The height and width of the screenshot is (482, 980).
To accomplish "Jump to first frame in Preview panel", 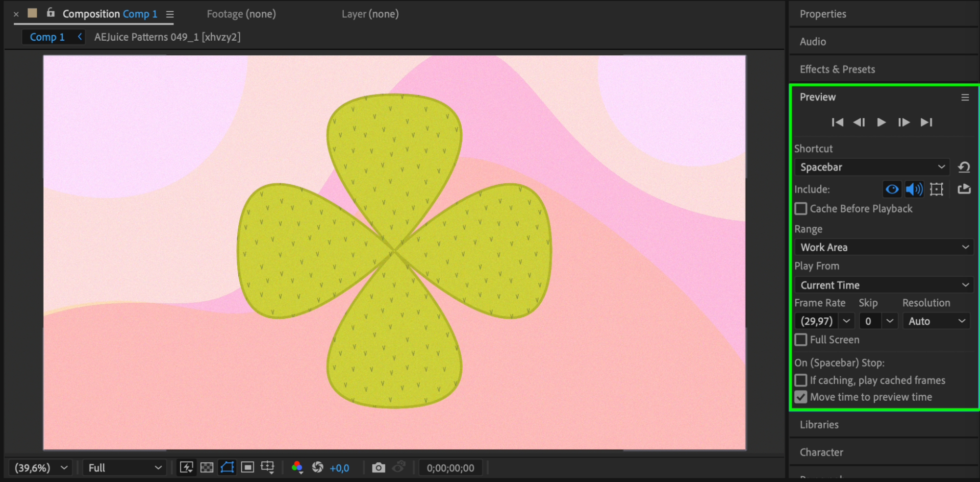I will (x=837, y=122).
